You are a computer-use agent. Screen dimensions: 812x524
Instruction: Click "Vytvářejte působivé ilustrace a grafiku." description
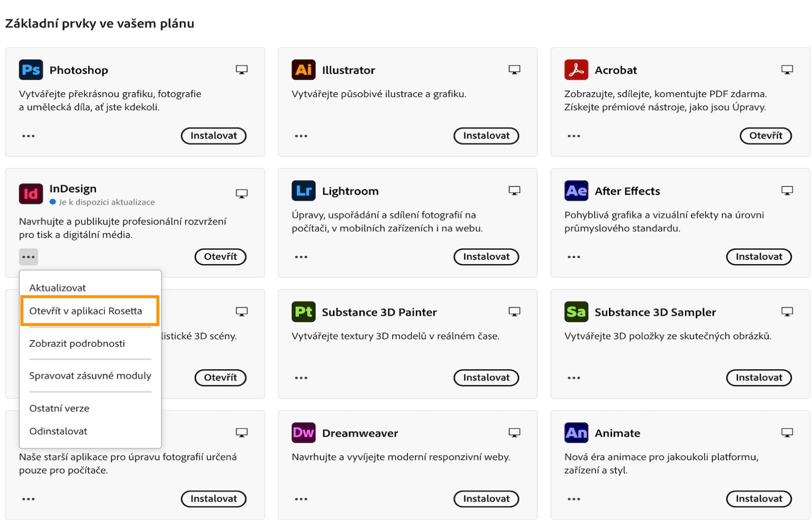[x=379, y=94]
